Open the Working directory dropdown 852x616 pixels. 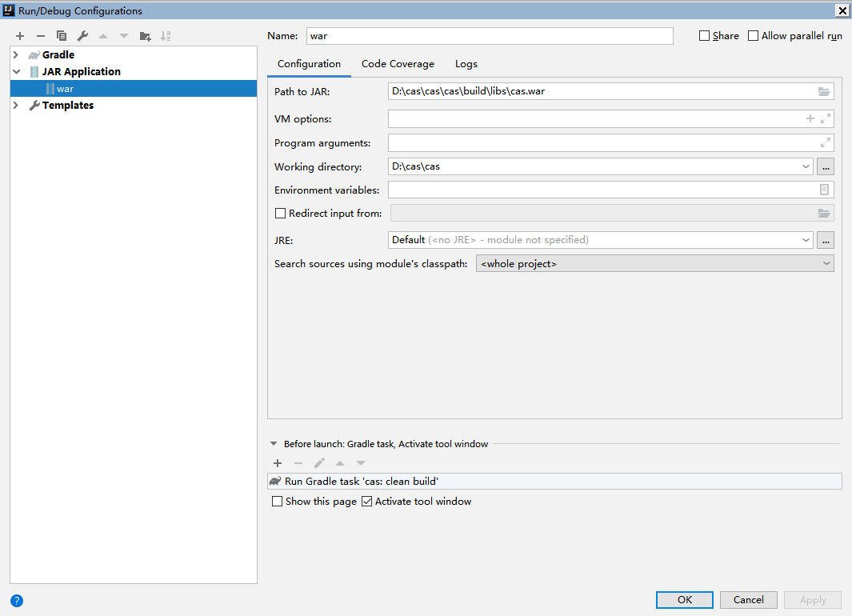[x=806, y=166]
